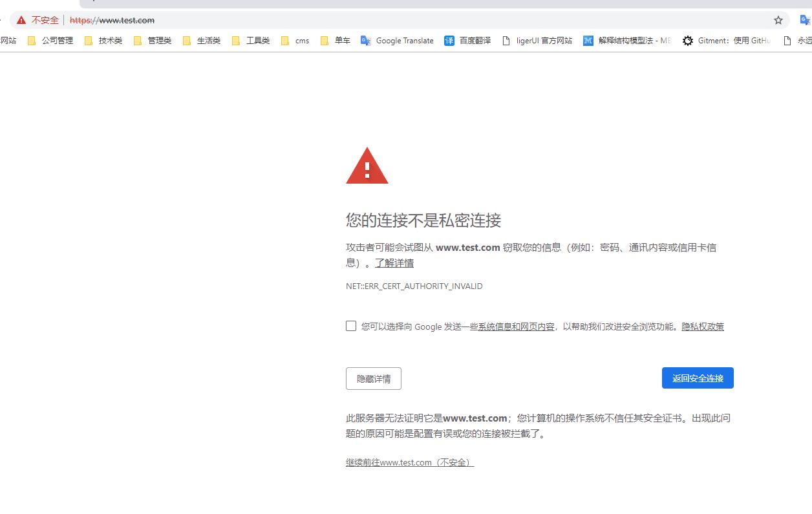Proceed via 继续前往www.test.com link
This screenshot has height=514, width=812.
click(410, 462)
